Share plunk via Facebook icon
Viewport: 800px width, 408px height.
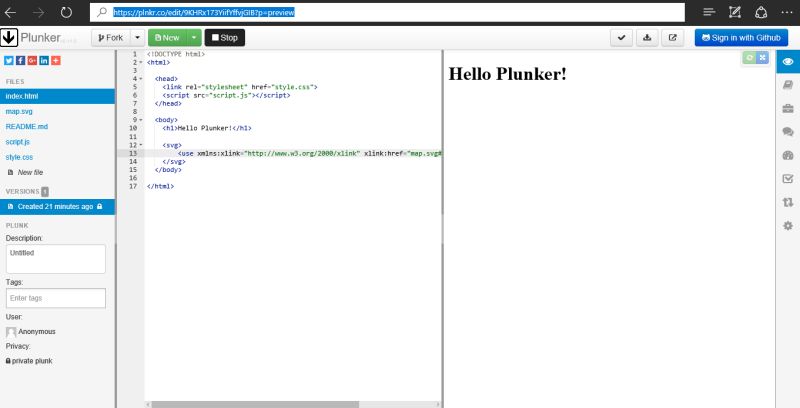point(20,60)
